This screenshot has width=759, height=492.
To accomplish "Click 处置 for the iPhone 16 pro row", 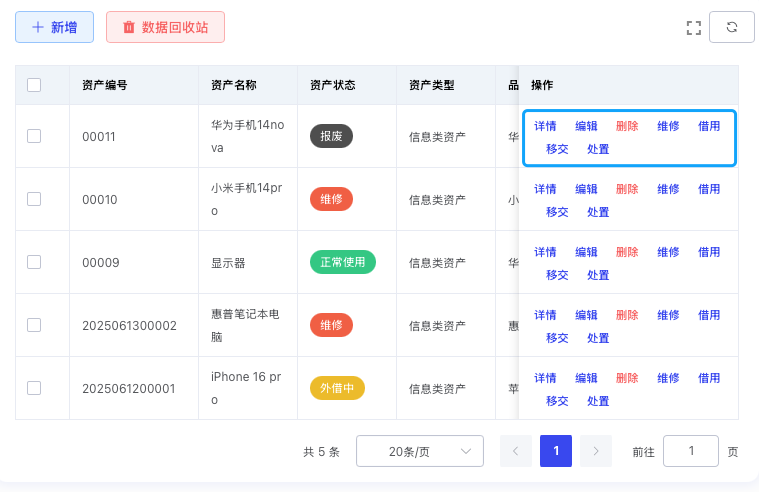I will [598, 401].
